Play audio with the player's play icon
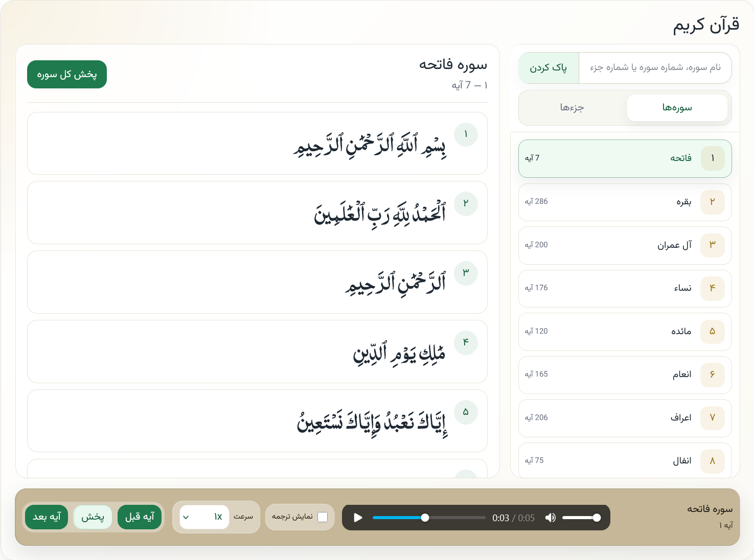Image resolution: width=754 pixels, height=560 pixels. click(358, 518)
